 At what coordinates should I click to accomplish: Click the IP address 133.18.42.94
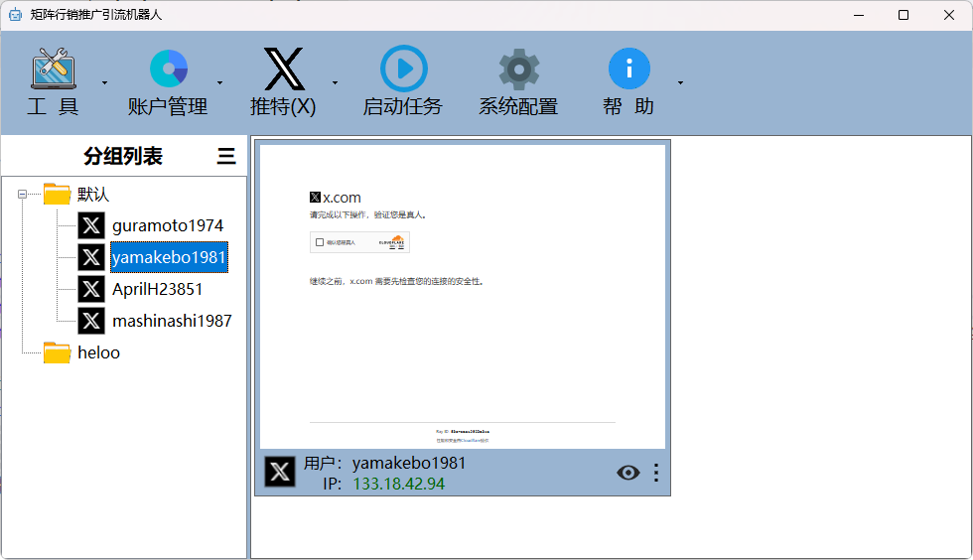click(x=399, y=485)
